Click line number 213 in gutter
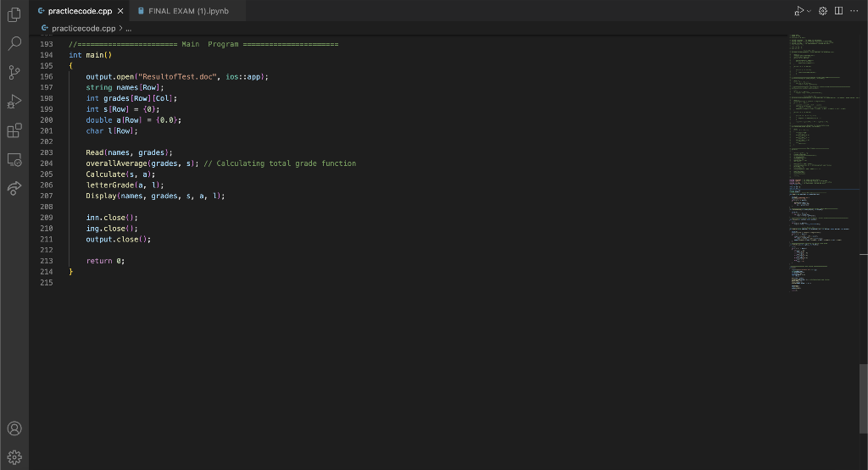 (47, 261)
